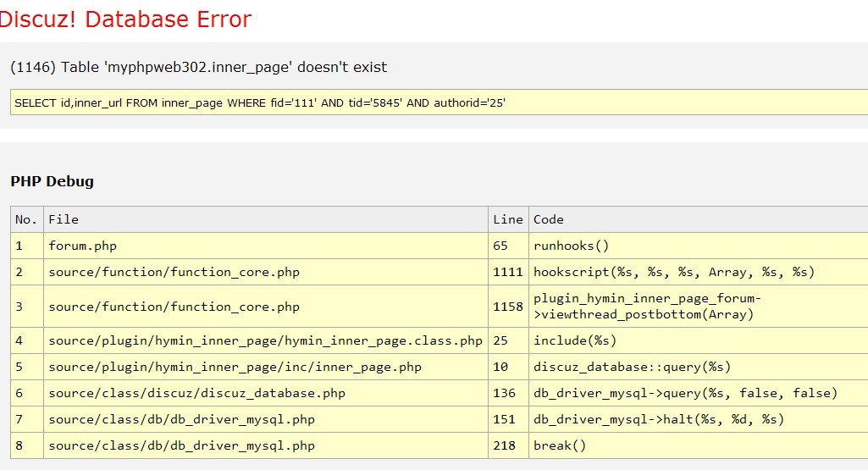Click line number 218 cell
This screenshot has height=470, width=868.
click(508, 445)
